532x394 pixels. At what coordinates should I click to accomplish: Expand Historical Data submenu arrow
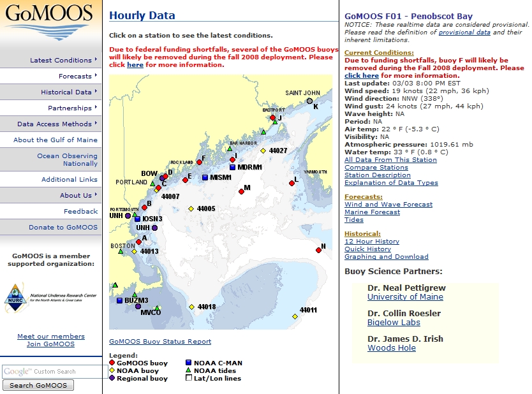tap(96, 91)
